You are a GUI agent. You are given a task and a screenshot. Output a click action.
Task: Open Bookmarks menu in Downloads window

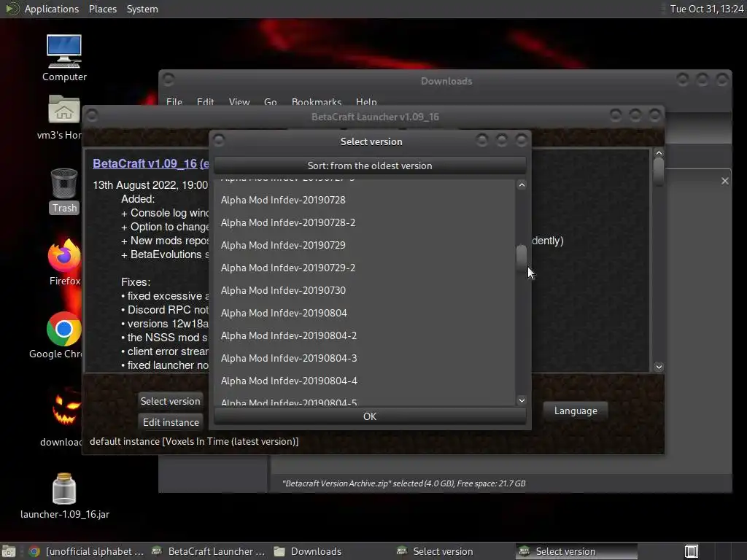tap(317, 101)
